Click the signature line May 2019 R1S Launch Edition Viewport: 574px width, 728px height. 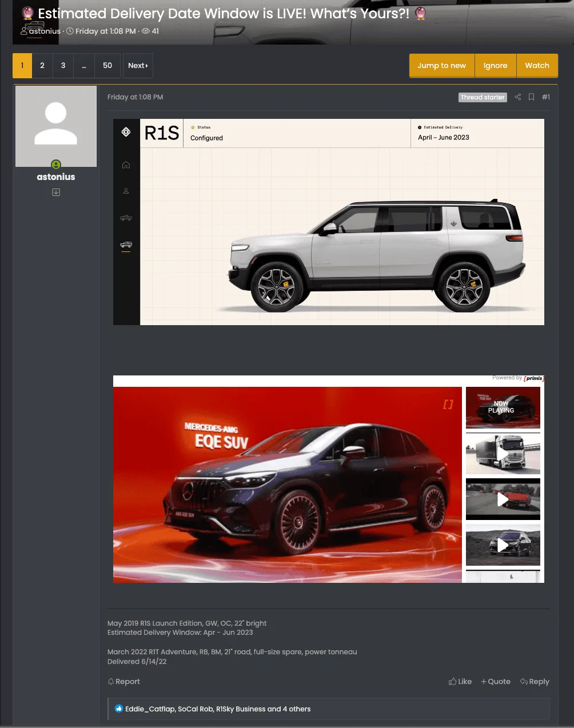coord(187,623)
